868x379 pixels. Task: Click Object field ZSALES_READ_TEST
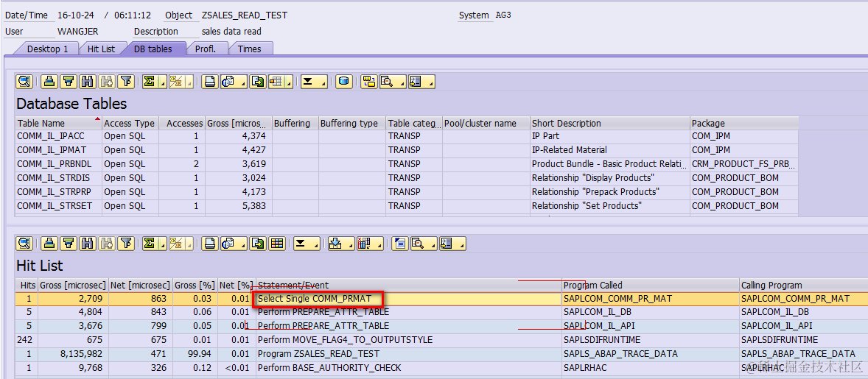245,15
